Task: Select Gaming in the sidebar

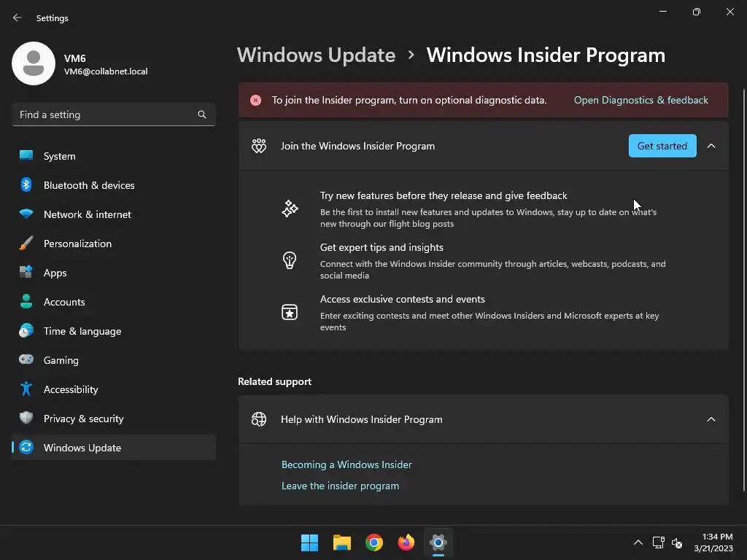Action: (114, 359)
